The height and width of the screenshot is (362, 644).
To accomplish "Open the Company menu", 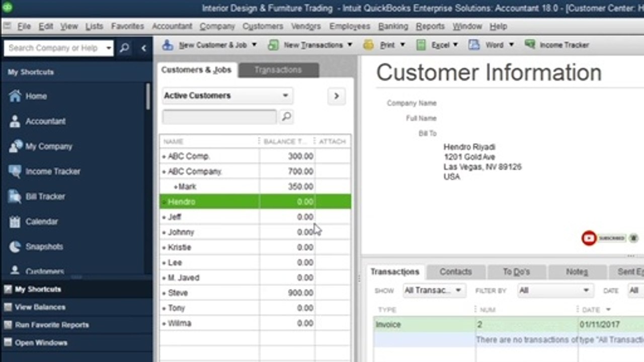I will click(217, 26).
